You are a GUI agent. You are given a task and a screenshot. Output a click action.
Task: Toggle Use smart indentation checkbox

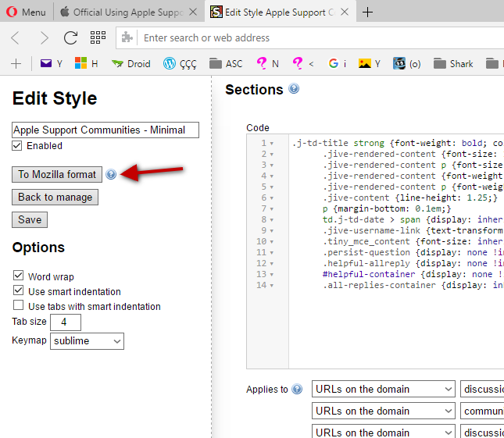tap(18, 290)
